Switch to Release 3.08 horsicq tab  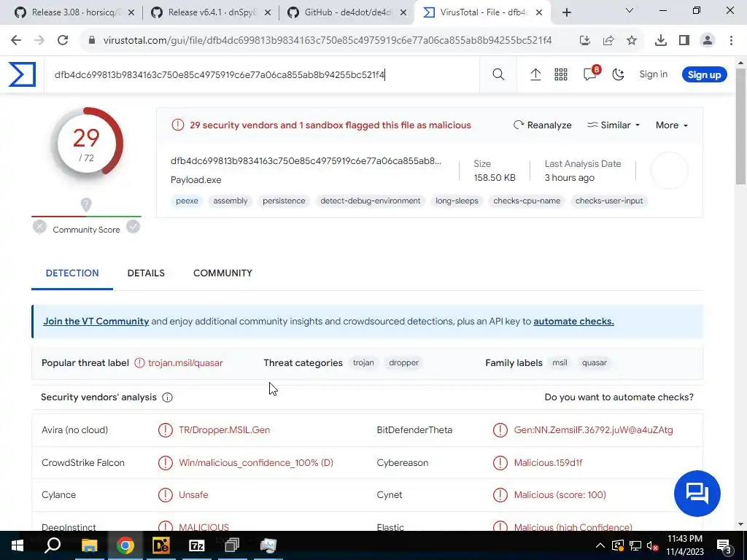pos(74,12)
